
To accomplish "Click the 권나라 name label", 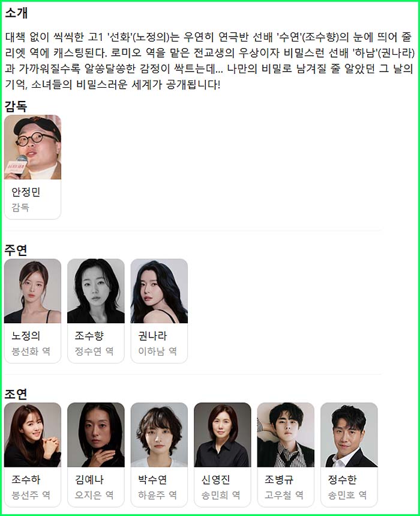I will (x=152, y=336).
